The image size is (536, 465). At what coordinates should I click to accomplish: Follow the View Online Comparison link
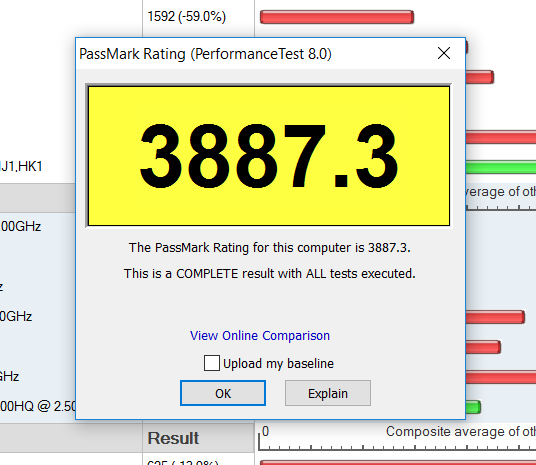pyautogui.click(x=260, y=336)
